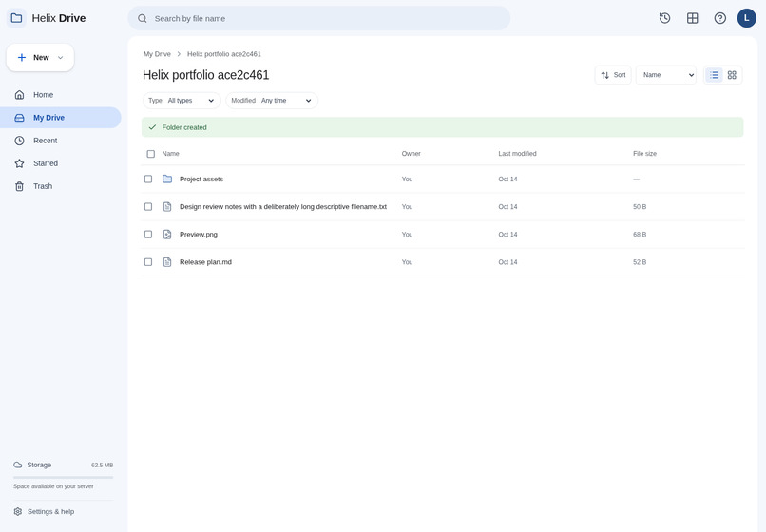Open Design review notes long filename.txt
This screenshot has height=532, width=766.
[x=283, y=207]
